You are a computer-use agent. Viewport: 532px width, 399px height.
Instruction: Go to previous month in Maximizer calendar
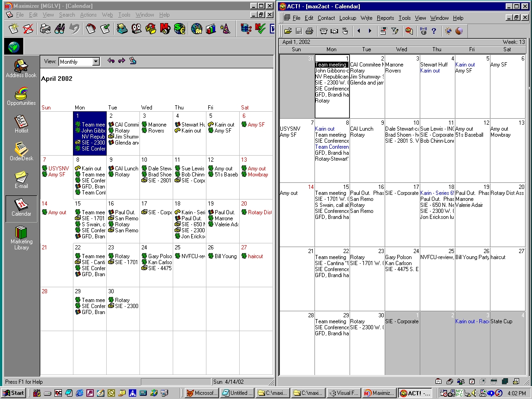click(x=111, y=61)
